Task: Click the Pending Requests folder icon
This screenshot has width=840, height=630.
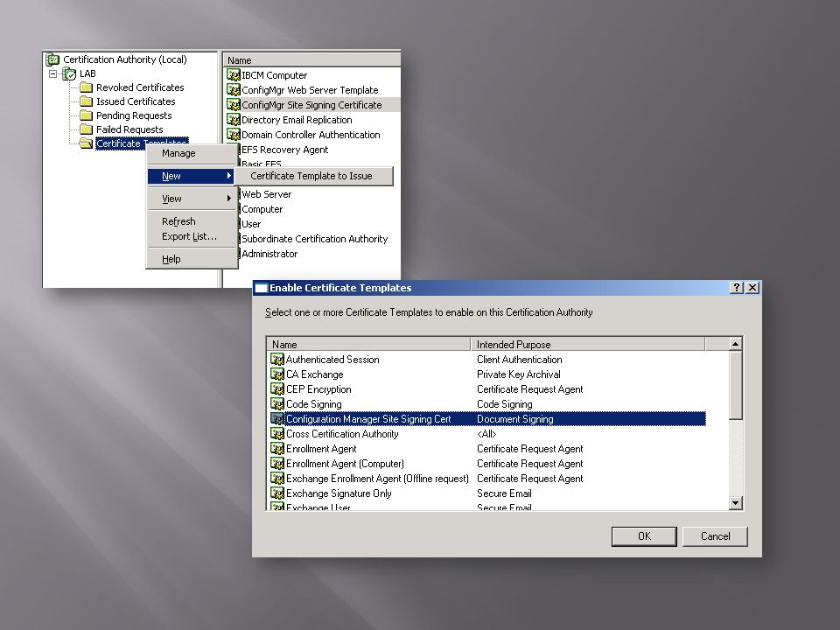Action: coord(87,115)
